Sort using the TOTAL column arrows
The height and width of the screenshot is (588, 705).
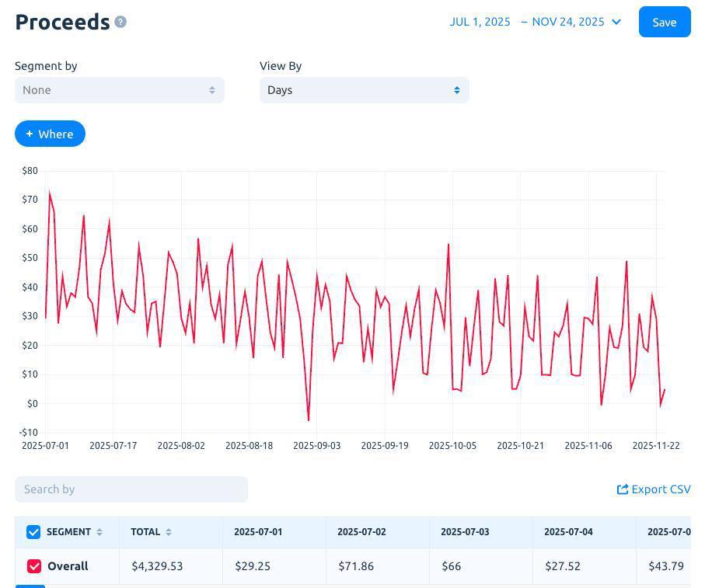(169, 532)
